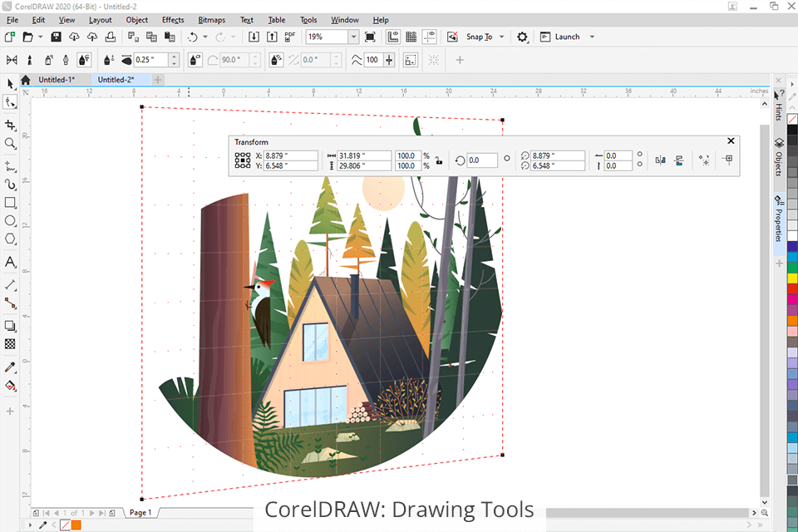The image size is (798, 532).
Task: Click the Full-screen preview icon
Action: click(370, 37)
